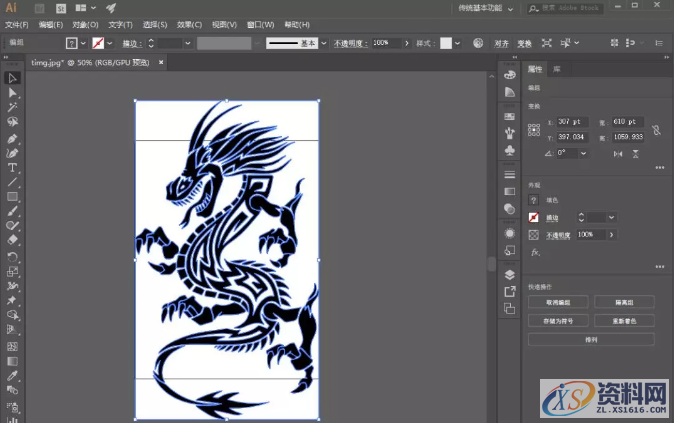This screenshot has width=674, height=423.
Task: Open the Symbols panel club icon
Action: 510,149
